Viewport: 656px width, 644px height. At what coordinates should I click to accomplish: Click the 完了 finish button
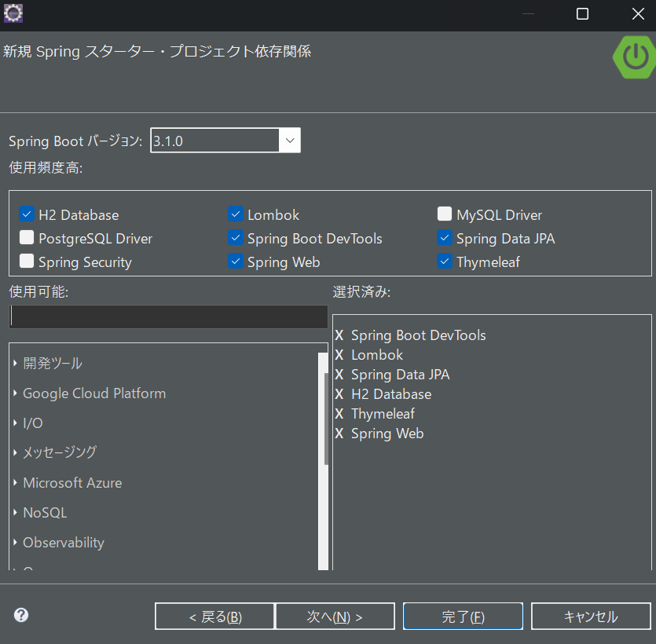[x=462, y=616]
